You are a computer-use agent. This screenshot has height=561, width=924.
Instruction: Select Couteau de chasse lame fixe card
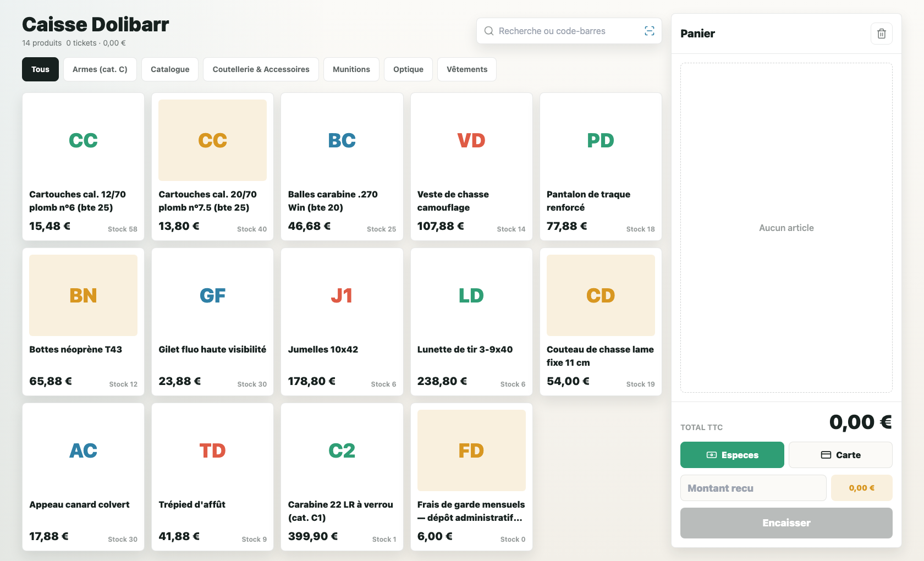click(601, 322)
